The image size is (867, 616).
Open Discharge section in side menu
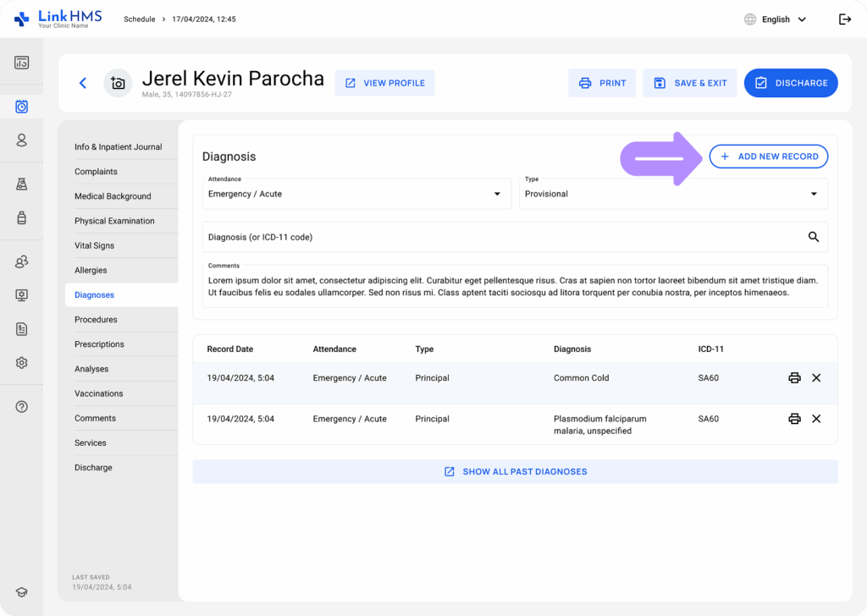click(93, 467)
